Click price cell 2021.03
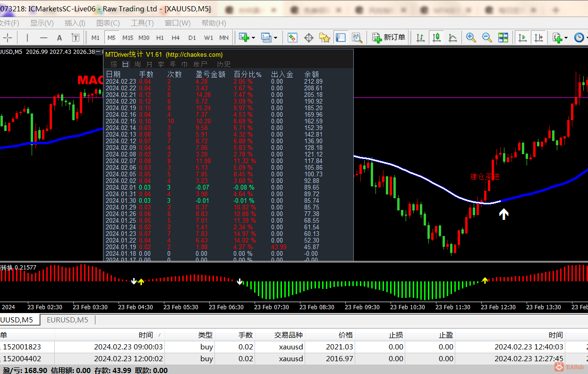This screenshot has width=588, height=374. pyautogui.click(x=339, y=347)
